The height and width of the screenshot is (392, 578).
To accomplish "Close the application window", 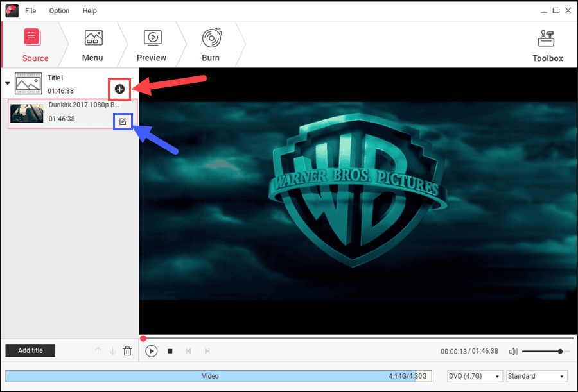I will [x=568, y=11].
